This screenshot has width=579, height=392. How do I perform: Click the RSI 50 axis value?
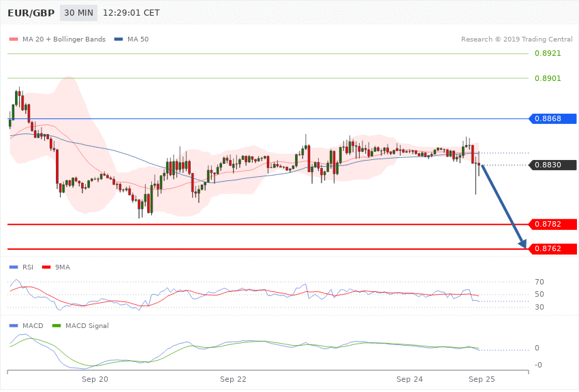click(x=539, y=294)
